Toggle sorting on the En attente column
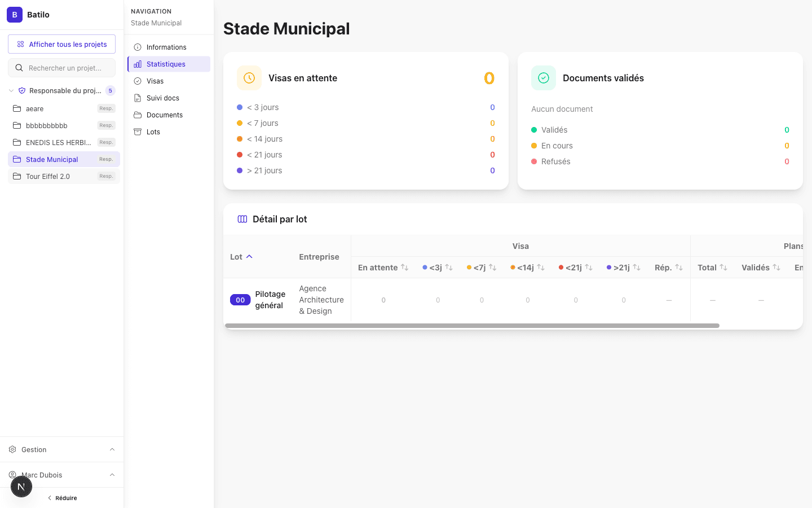 [383, 267]
